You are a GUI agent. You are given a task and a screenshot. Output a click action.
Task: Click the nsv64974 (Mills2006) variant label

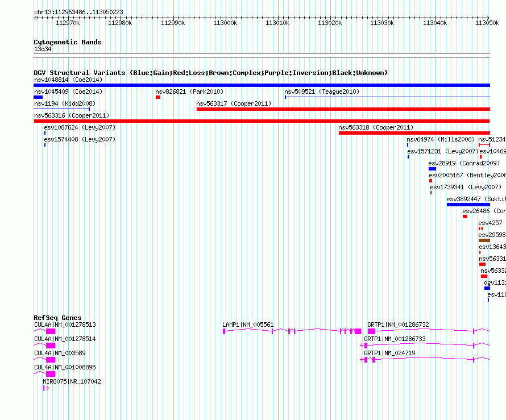(441, 139)
